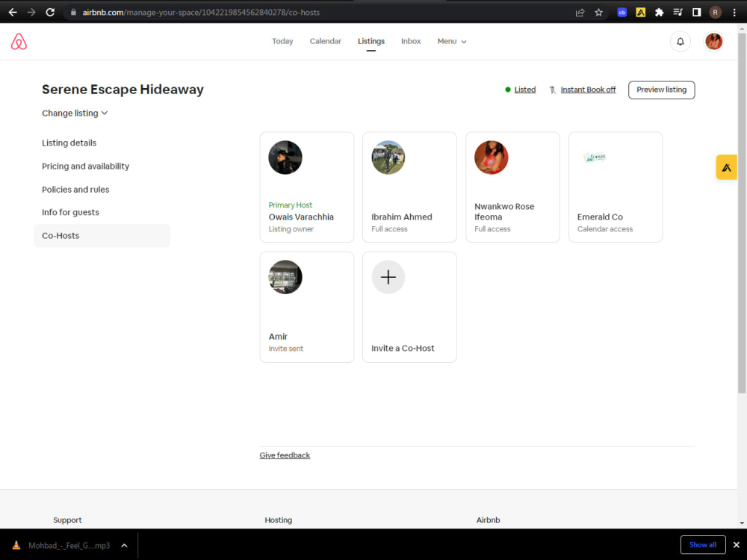Open Pricing and availability section

85,167
